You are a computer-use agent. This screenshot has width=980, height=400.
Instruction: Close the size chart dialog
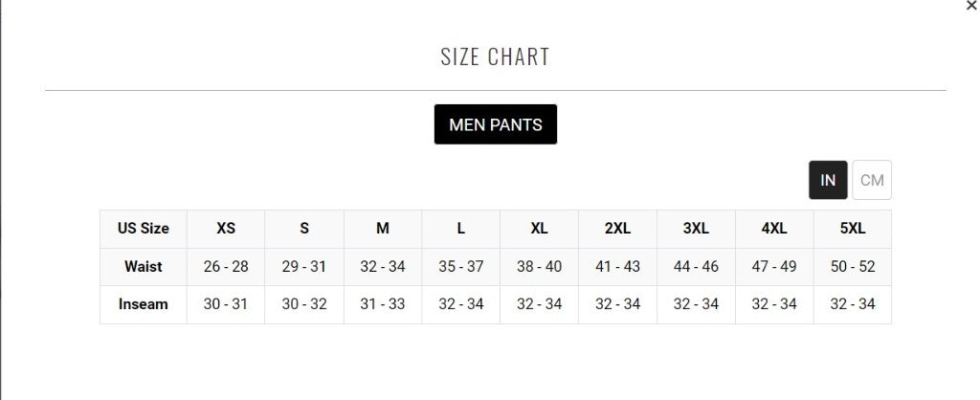coord(972,6)
